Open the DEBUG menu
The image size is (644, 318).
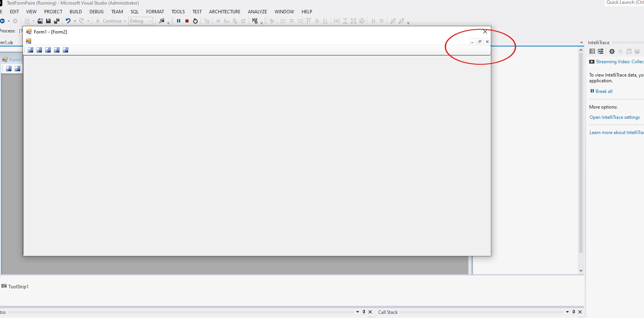pyautogui.click(x=96, y=12)
